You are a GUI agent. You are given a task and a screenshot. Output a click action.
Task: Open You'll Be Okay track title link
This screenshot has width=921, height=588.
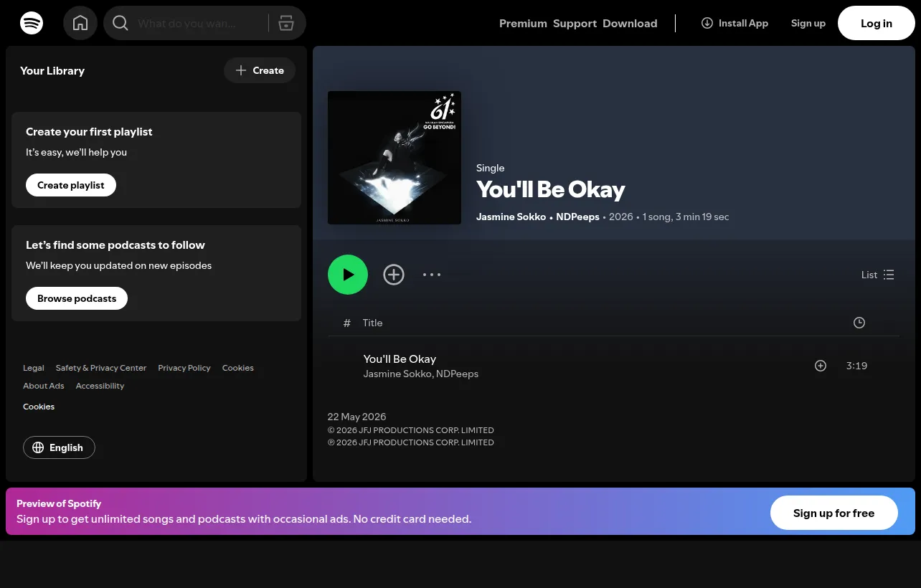[x=400, y=359]
